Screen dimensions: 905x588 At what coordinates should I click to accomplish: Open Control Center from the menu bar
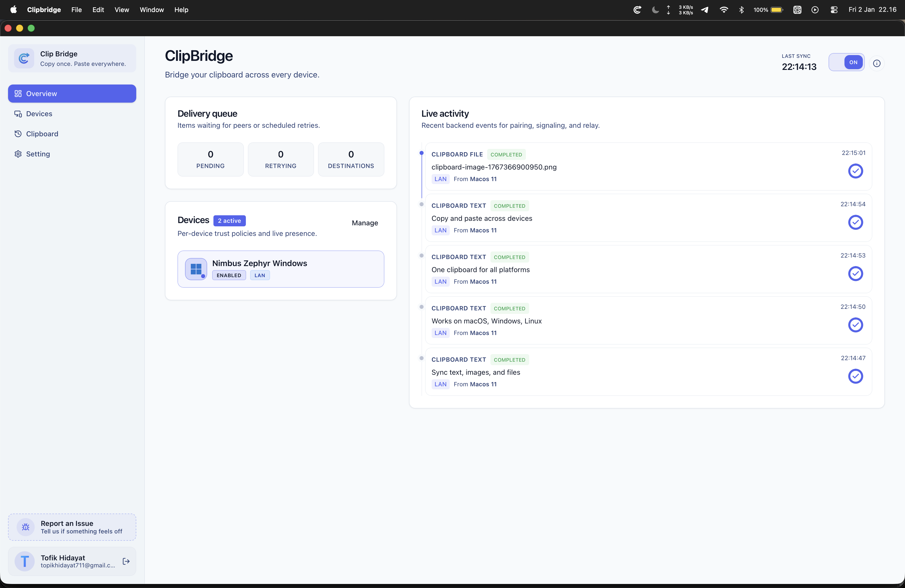[x=834, y=10]
